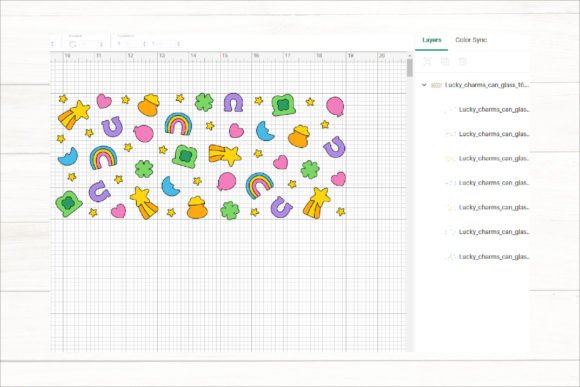Click the Rotate stepper arrows
The height and width of the screenshot is (387, 580).
100,44
